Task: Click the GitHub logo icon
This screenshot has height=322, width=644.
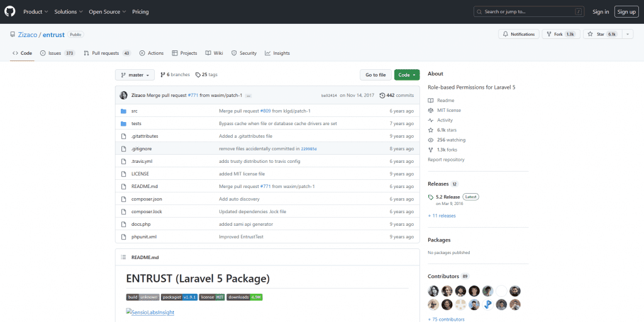Action: click(x=9, y=11)
